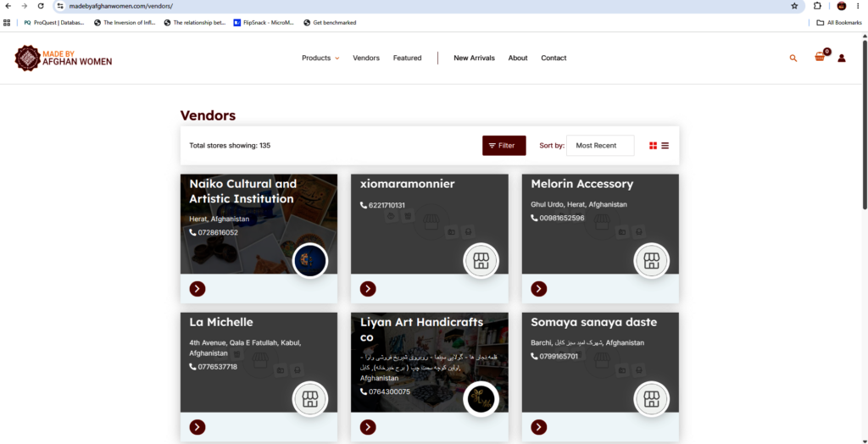
Task: Click phone number 0799165701
Action: [x=559, y=357]
